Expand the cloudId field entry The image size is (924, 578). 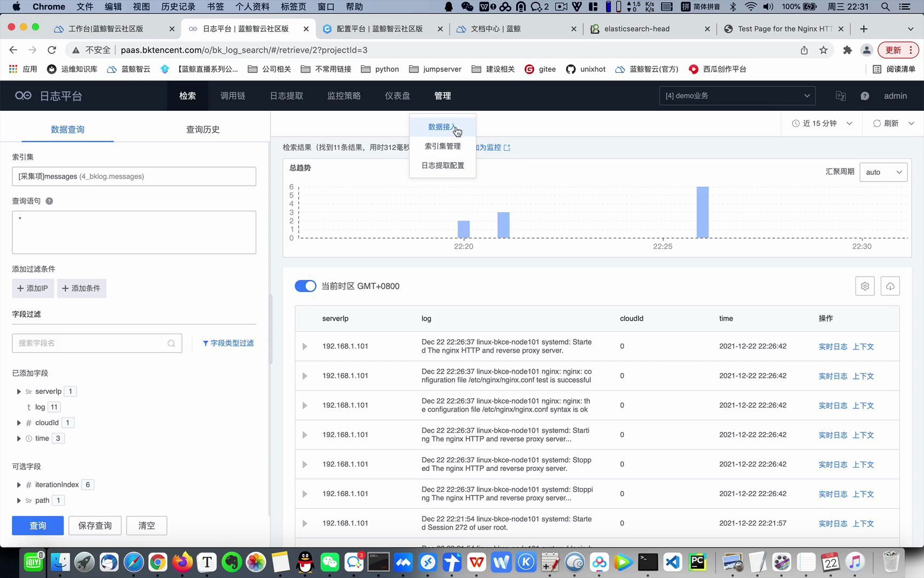click(19, 423)
